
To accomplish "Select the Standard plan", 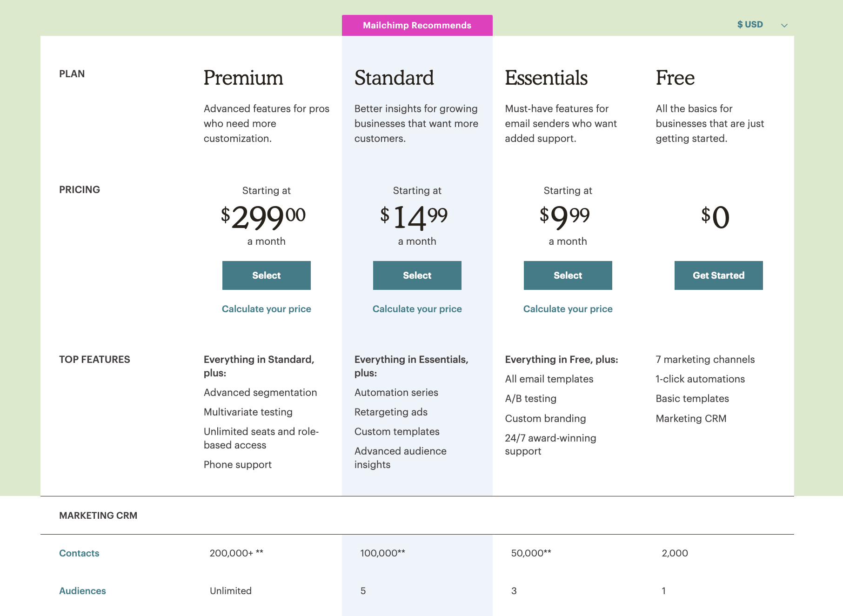I will [x=417, y=275].
